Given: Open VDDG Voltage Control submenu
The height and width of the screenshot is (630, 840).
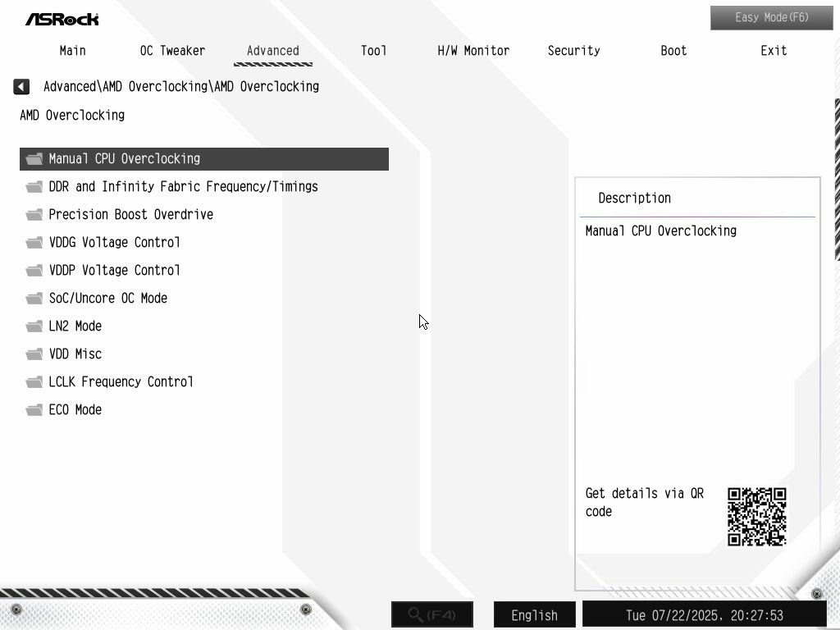Looking at the screenshot, I should (114, 242).
